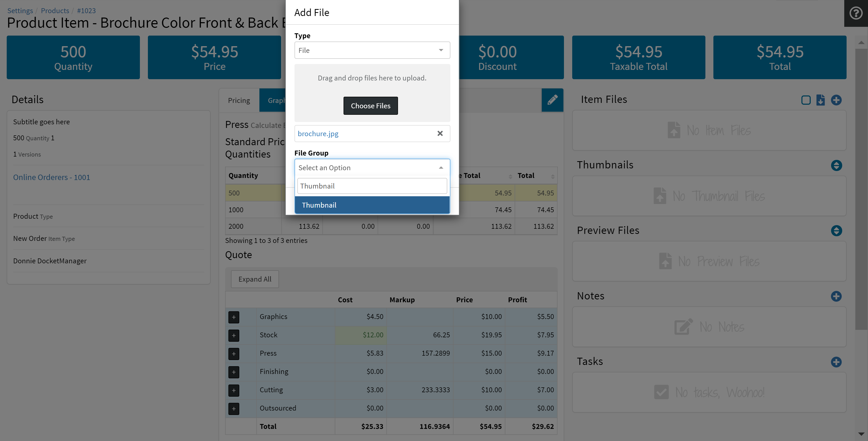Viewport: 868px width, 441px height.
Task: Expand the Graphics quote row
Action: tap(234, 317)
